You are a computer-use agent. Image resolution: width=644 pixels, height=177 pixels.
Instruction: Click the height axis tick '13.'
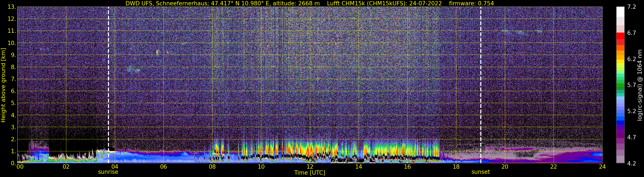click(x=12, y=7)
